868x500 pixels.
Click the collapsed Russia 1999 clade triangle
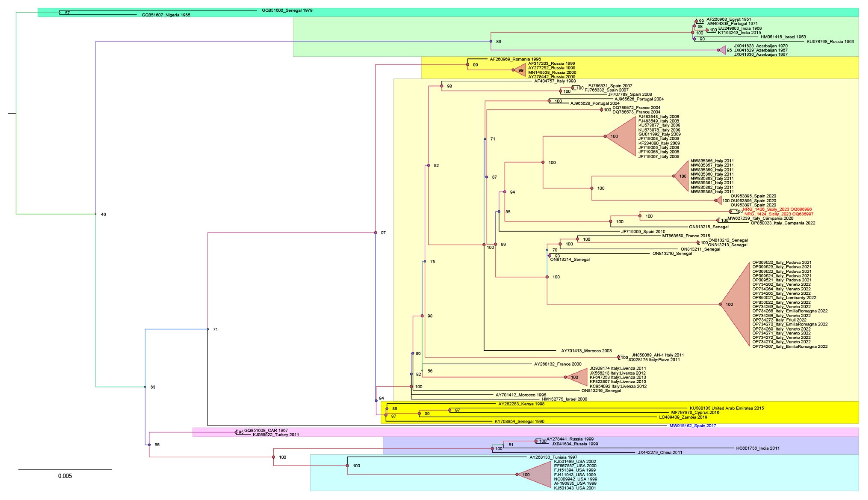[521, 70]
